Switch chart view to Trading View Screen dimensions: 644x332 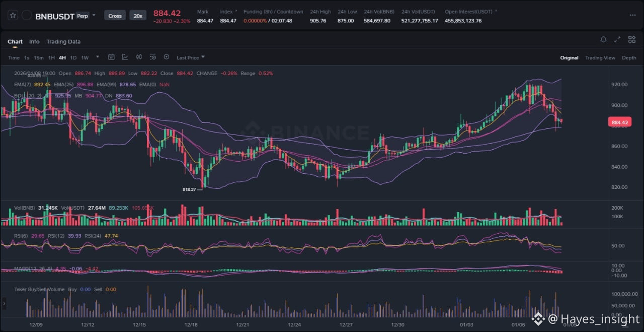pos(600,58)
